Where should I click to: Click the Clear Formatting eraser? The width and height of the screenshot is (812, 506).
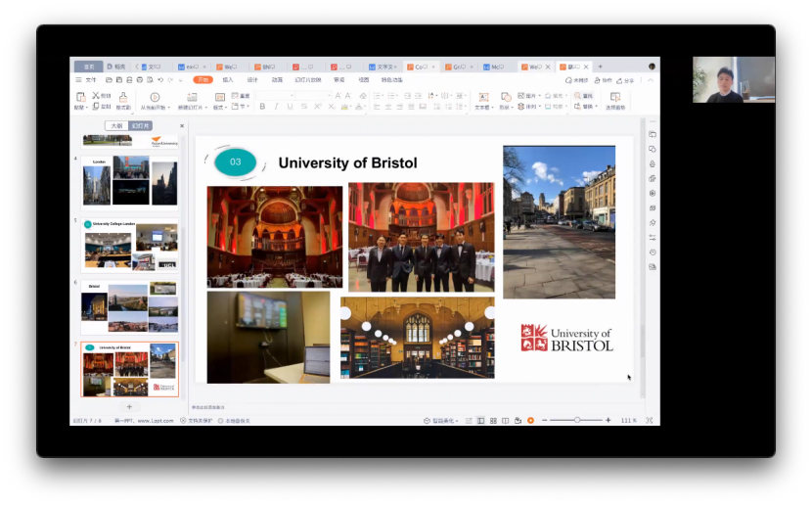(363, 95)
